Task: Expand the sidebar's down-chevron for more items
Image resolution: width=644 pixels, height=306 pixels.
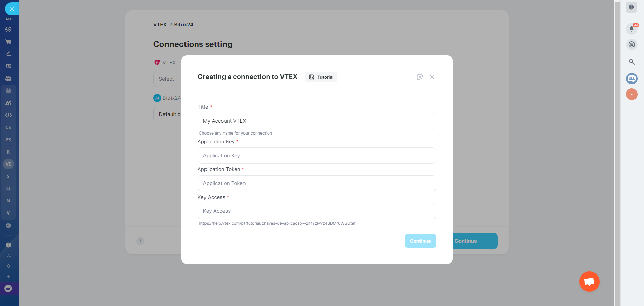Action: (8, 226)
